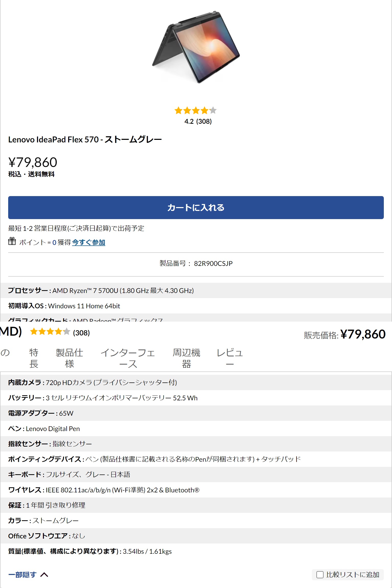Click the star rating in the sticky header

coord(50,332)
